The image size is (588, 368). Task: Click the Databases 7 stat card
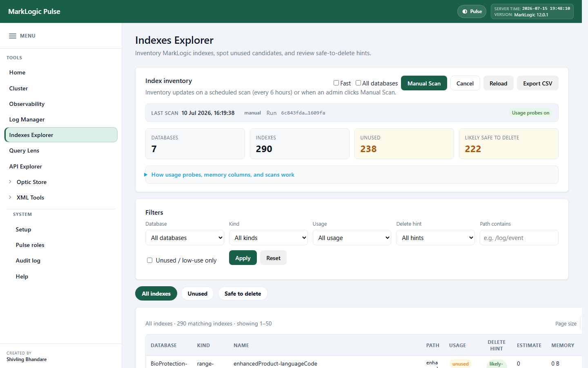pos(195,144)
